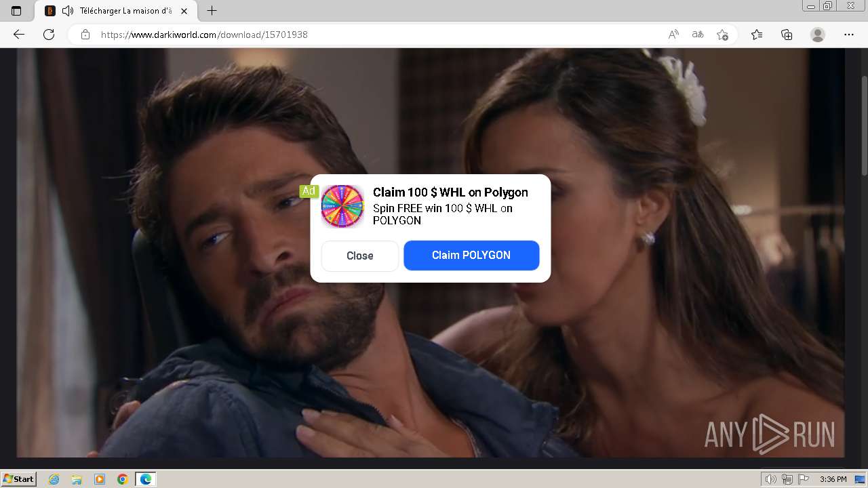Click the Claim POLYGON button
868x488 pixels.
point(471,256)
